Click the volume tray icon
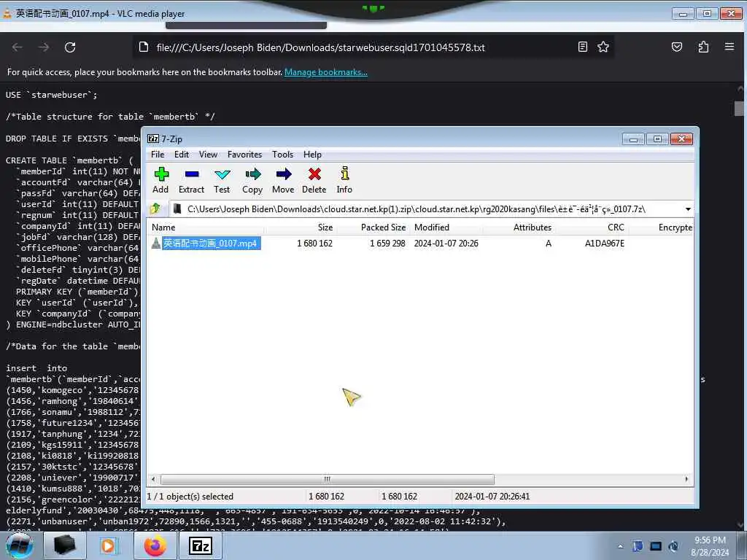This screenshot has width=747, height=560. coord(673,546)
